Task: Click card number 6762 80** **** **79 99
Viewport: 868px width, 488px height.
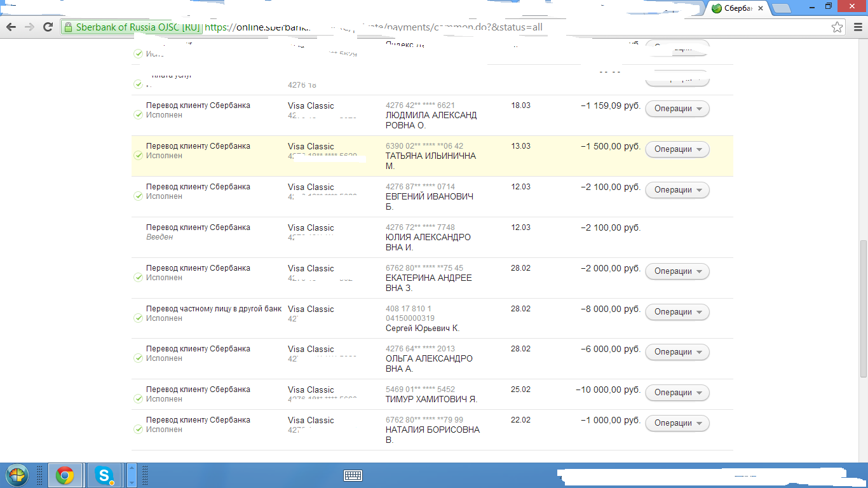Action: (x=424, y=420)
